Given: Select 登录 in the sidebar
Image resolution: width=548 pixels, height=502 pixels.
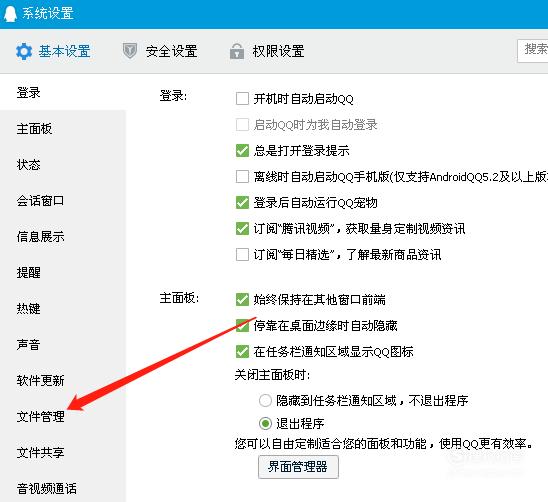Looking at the screenshot, I should point(29,93).
